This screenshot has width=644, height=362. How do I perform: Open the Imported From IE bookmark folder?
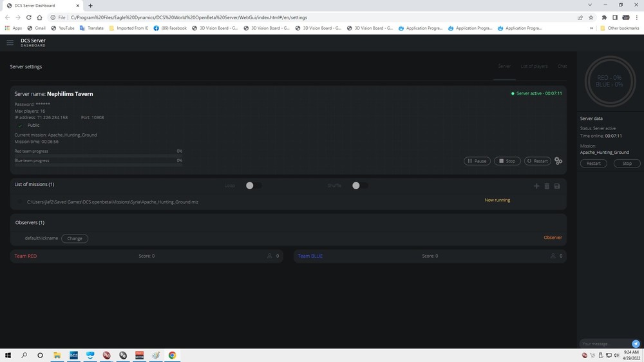(129, 28)
